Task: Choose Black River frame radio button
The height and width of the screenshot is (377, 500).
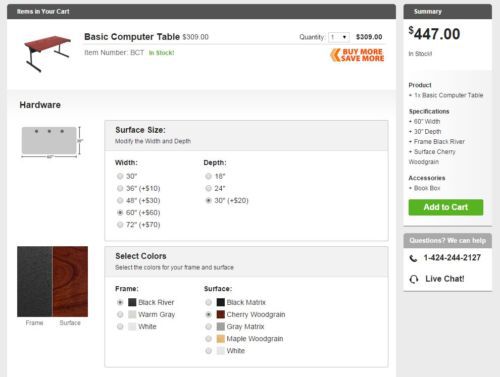Action: pos(120,302)
